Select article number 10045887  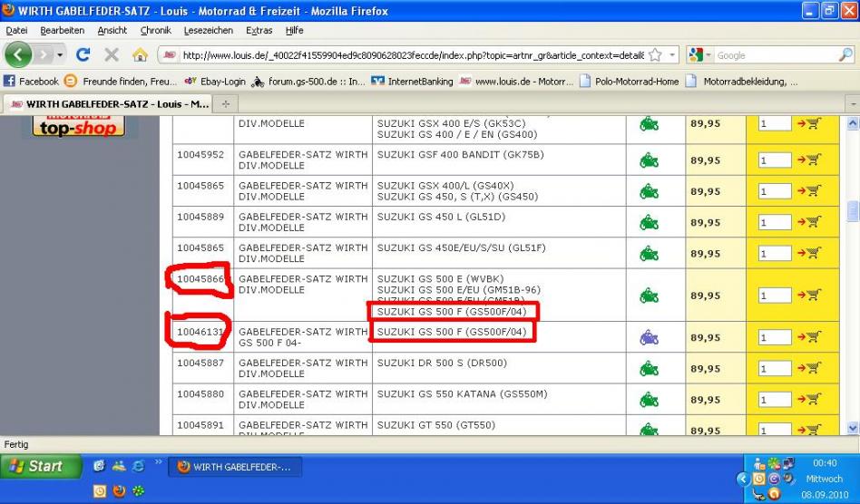point(200,363)
